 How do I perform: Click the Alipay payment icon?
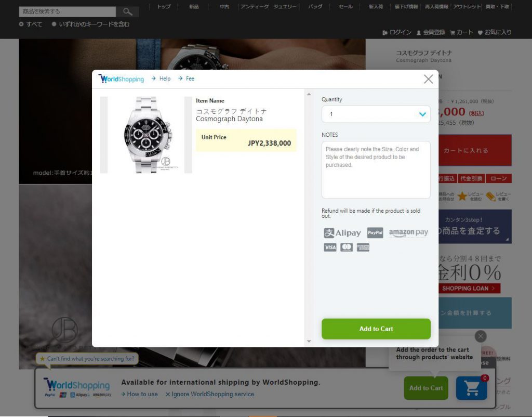[x=342, y=232]
